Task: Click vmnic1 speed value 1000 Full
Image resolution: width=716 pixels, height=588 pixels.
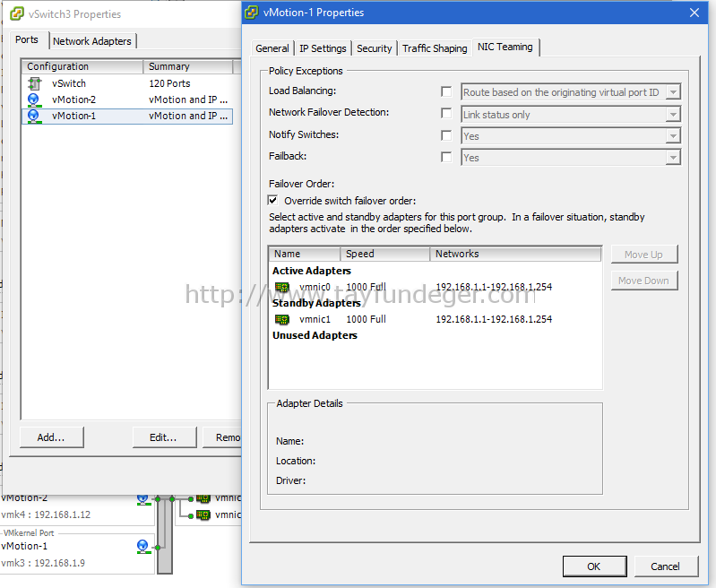Action: click(366, 319)
